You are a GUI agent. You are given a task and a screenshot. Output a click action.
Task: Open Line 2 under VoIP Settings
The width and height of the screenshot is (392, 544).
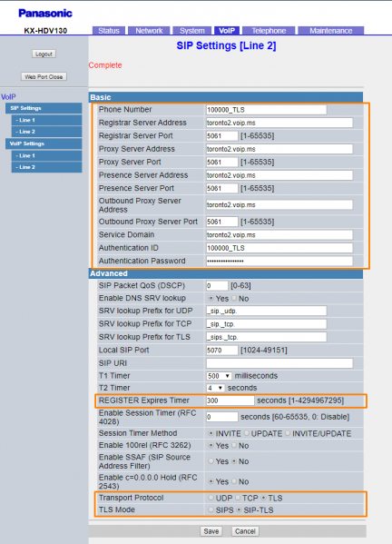point(47,167)
